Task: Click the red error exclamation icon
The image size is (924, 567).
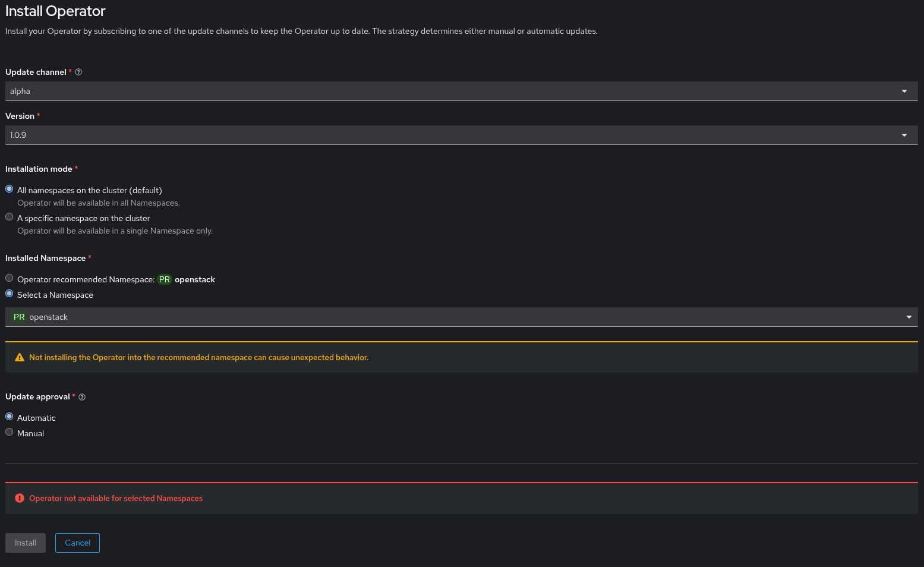Action: click(x=20, y=499)
